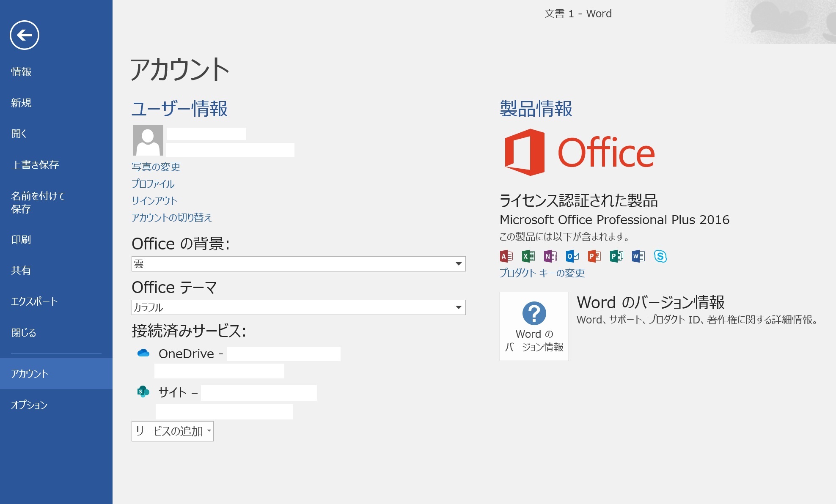Click the user profile avatar picture
The width and height of the screenshot is (836, 504).
tap(148, 140)
